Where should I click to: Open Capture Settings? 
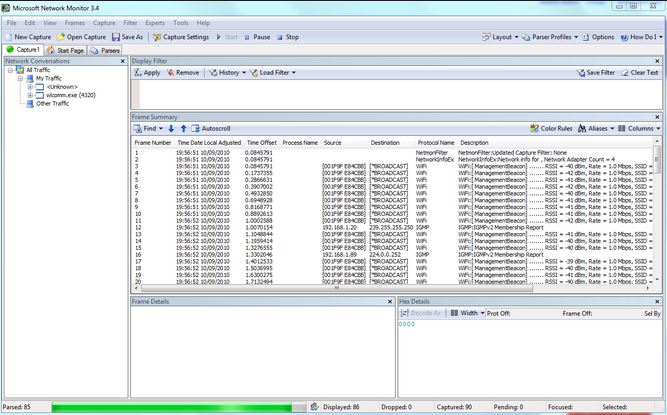pyautogui.click(x=181, y=37)
